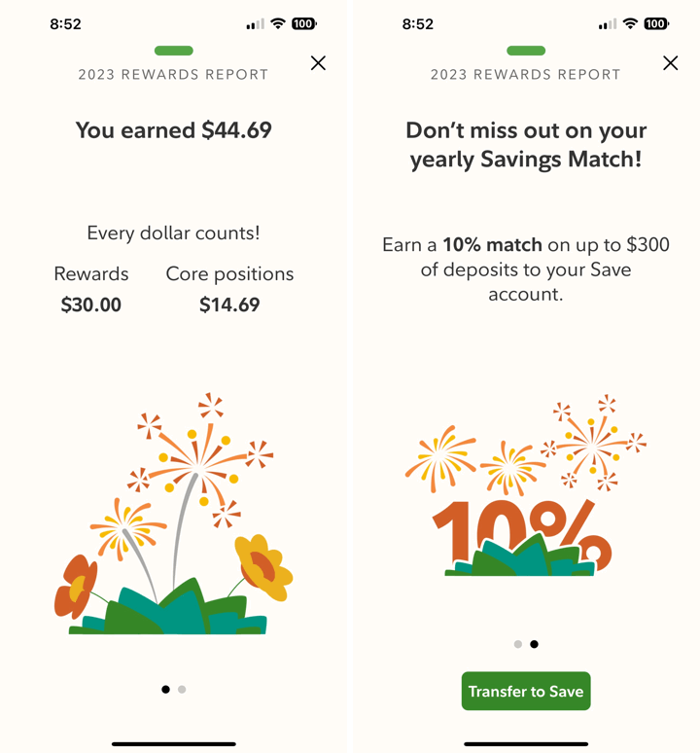Dismiss the Savings Match screen with the X
This screenshot has height=753, width=700.
(x=670, y=63)
